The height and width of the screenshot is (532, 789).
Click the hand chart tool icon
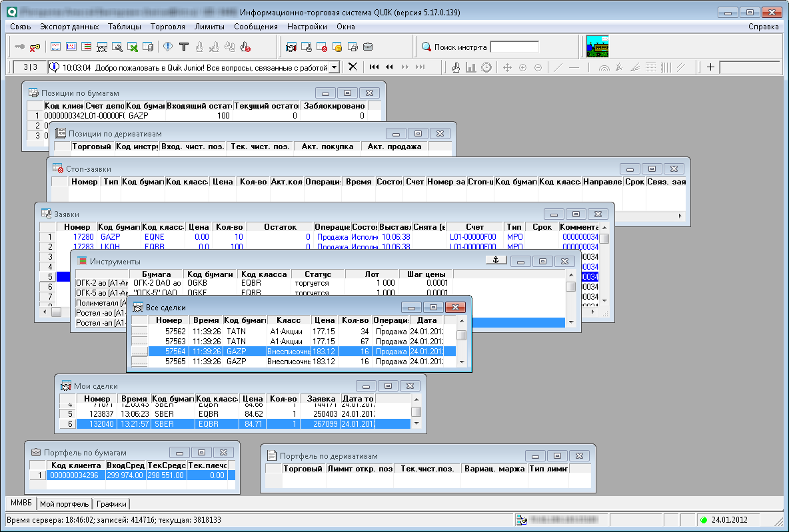tap(456, 67)
